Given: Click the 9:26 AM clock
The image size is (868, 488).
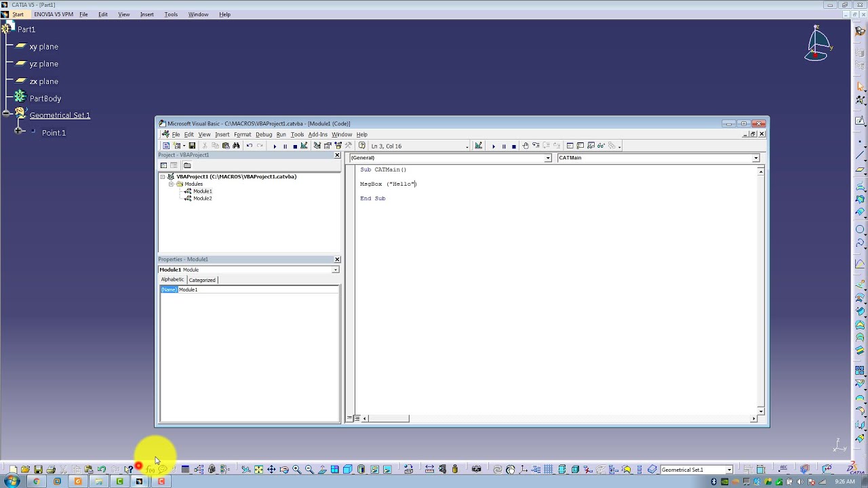Looking at the screenshot, I should point(844,482).
